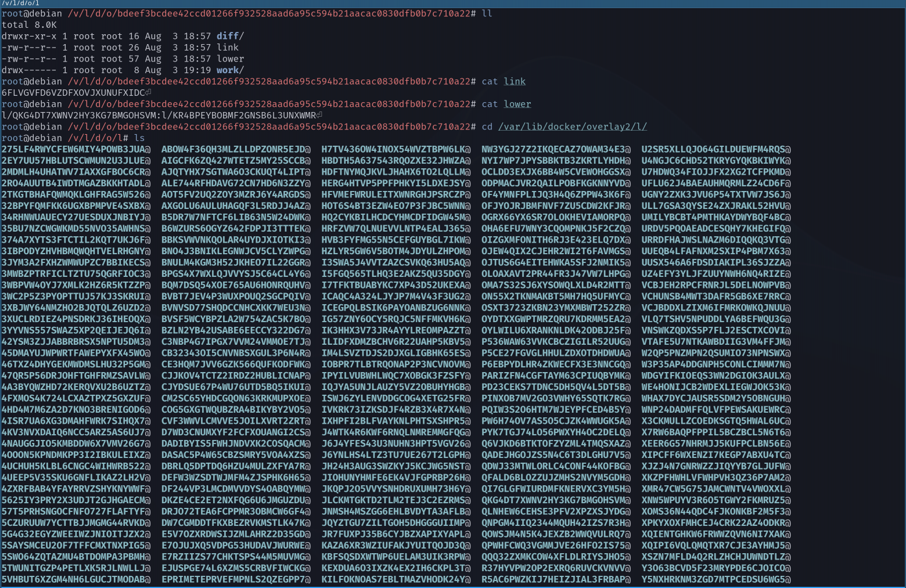Screen dimensions: 906x588
Task: Select output text 6FLVGVFD6VZDFXOVJXUNUFXIDC
Action: [73, 93]
